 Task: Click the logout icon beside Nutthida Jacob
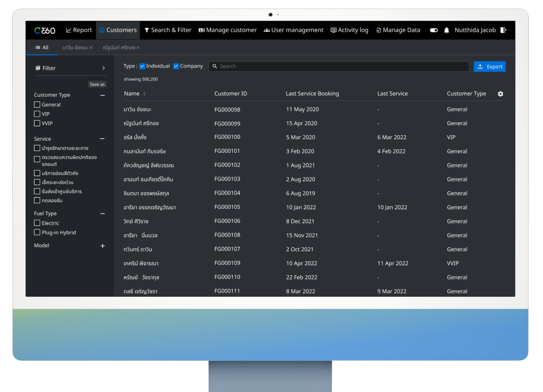click(504, 30)
